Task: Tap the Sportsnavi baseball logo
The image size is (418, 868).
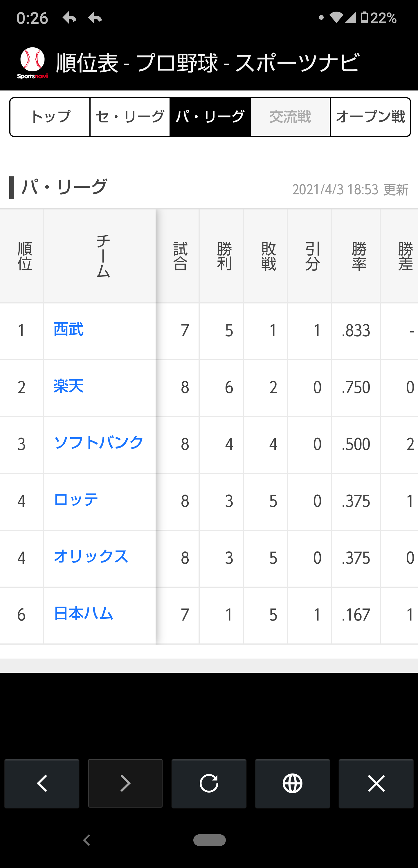Action: [32, 63]
